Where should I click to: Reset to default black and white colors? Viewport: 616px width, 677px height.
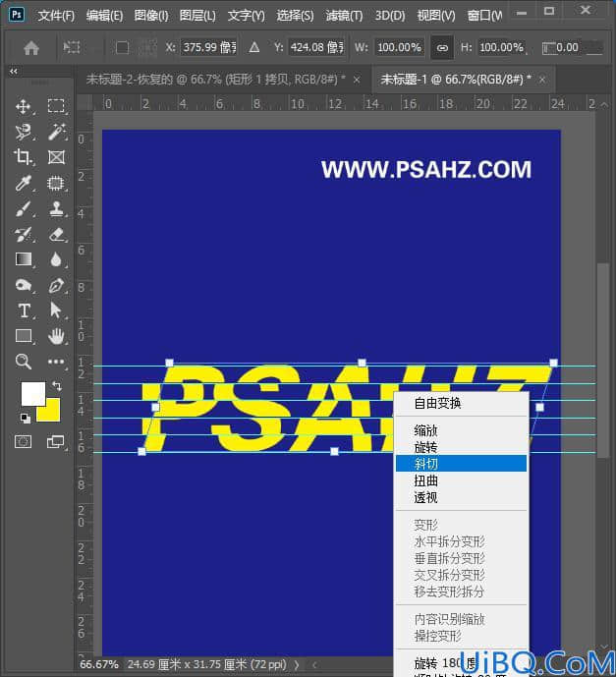(25, 418)
